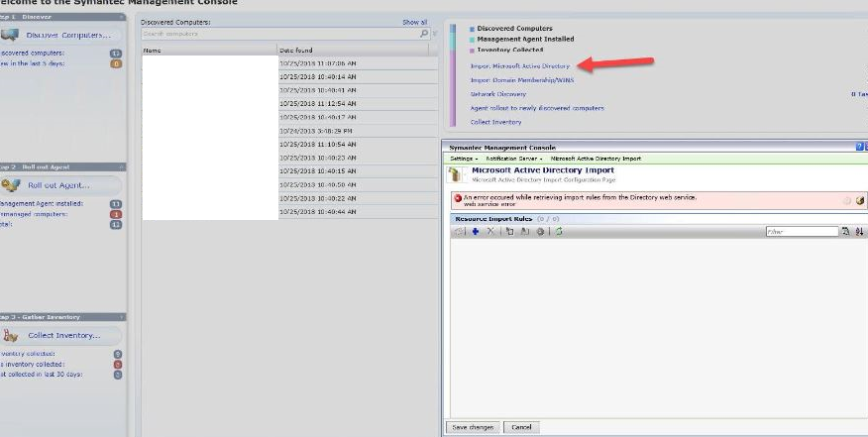Viewport: 868px width, 437px height.
Task: Select Microsoft Active Directory Import breadcrumb
Action: (596, 159)
